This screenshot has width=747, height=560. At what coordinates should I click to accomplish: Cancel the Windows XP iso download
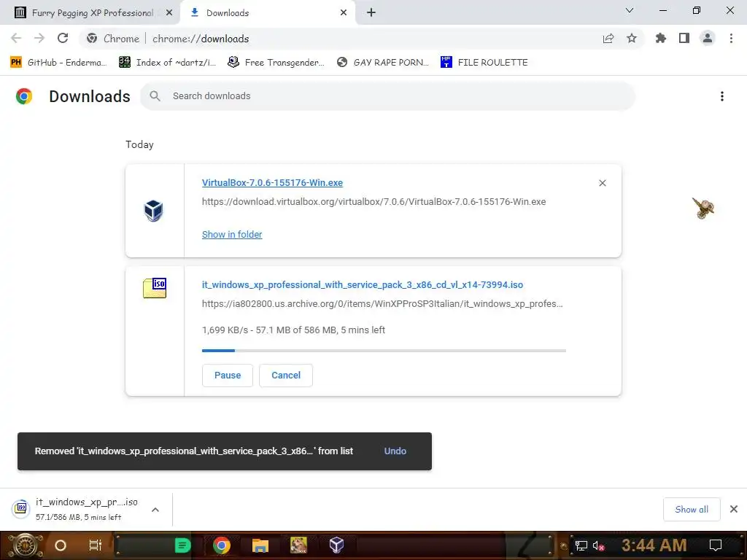tap(286, 376)
